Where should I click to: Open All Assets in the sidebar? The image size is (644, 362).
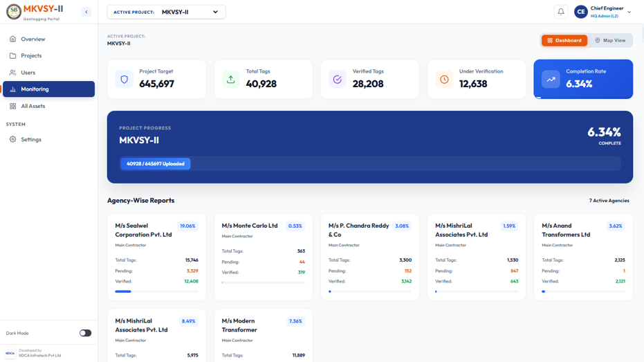[48, 106]
